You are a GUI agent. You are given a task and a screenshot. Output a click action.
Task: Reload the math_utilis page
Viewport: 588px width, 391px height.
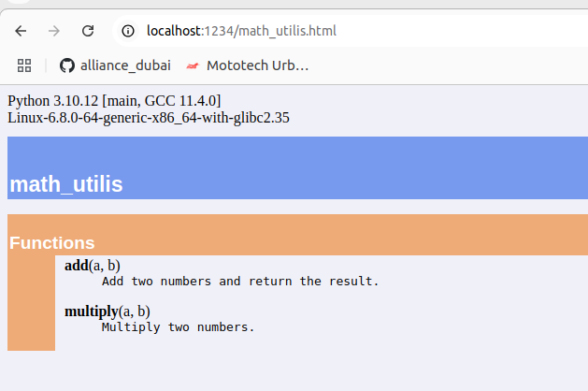tap(88, 31)
